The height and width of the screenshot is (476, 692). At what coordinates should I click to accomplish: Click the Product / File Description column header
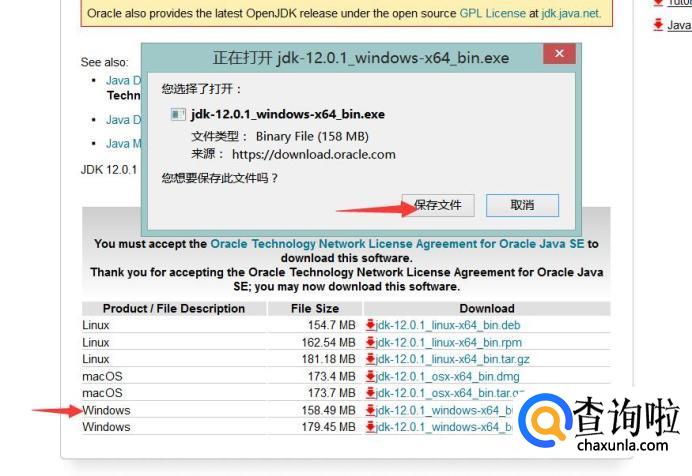click(174, 308)
